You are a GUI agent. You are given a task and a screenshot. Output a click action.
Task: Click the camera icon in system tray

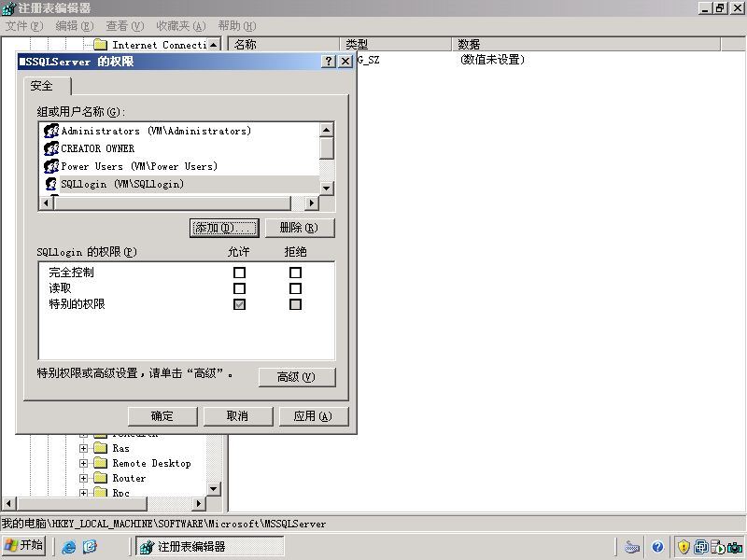pyautogui.click(x=735, y=548)
